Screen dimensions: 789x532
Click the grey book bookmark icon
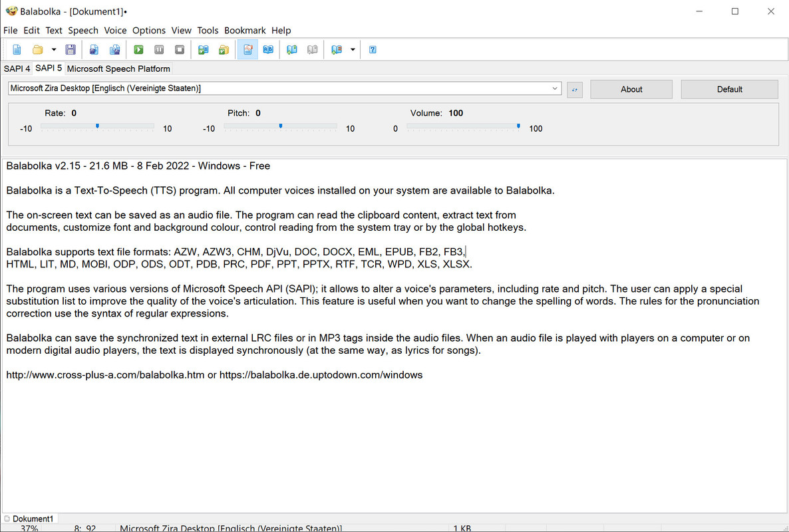[313, 49]
